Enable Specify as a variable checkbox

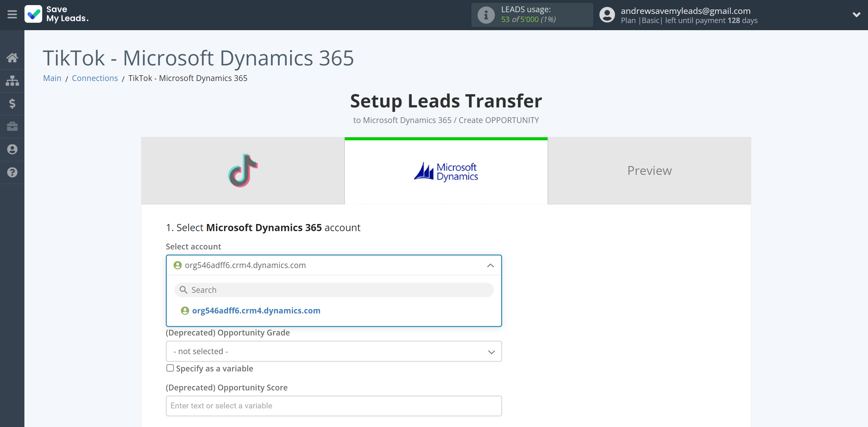coord(170,368)
